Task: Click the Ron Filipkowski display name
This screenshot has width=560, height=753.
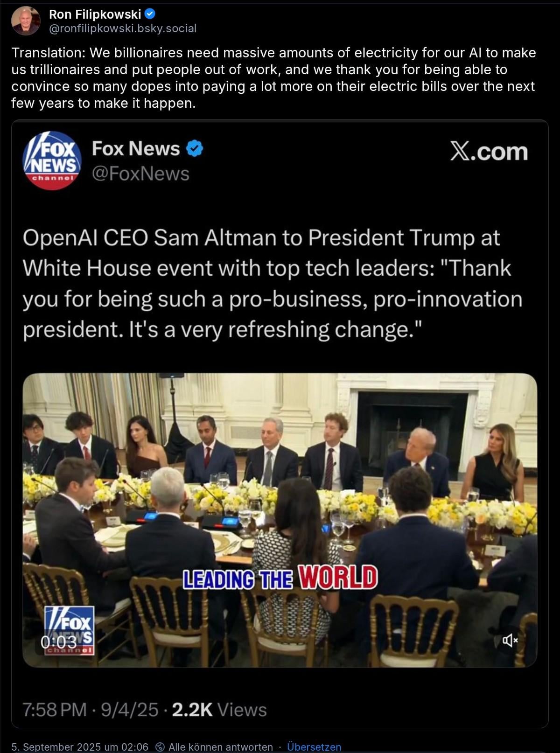Action: tap(95, 14)
